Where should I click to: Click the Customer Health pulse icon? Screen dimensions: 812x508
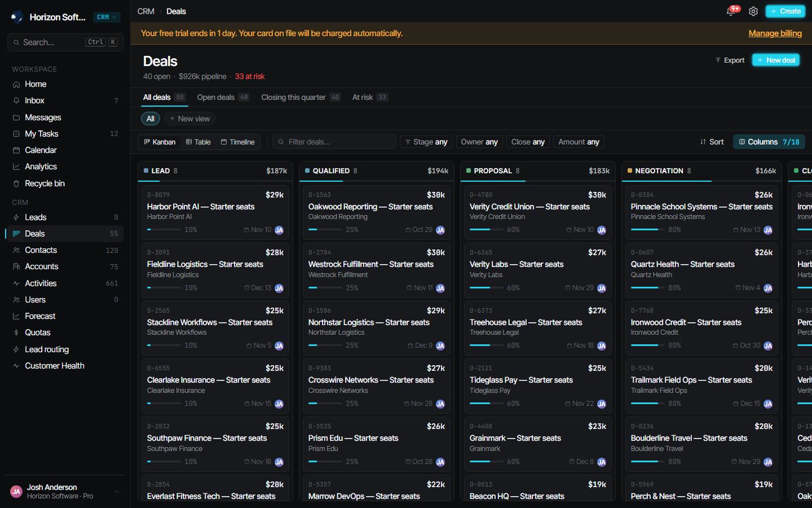point(16,366)
